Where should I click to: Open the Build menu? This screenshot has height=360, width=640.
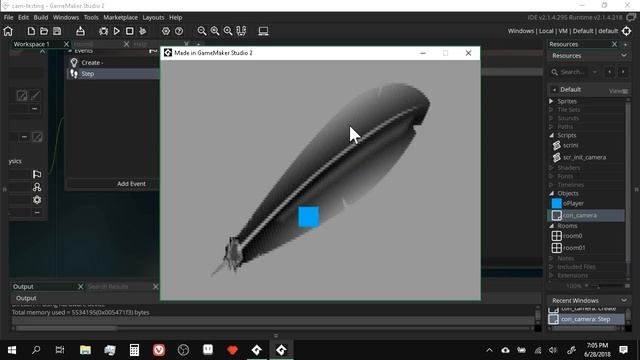(x=41, y=17)
